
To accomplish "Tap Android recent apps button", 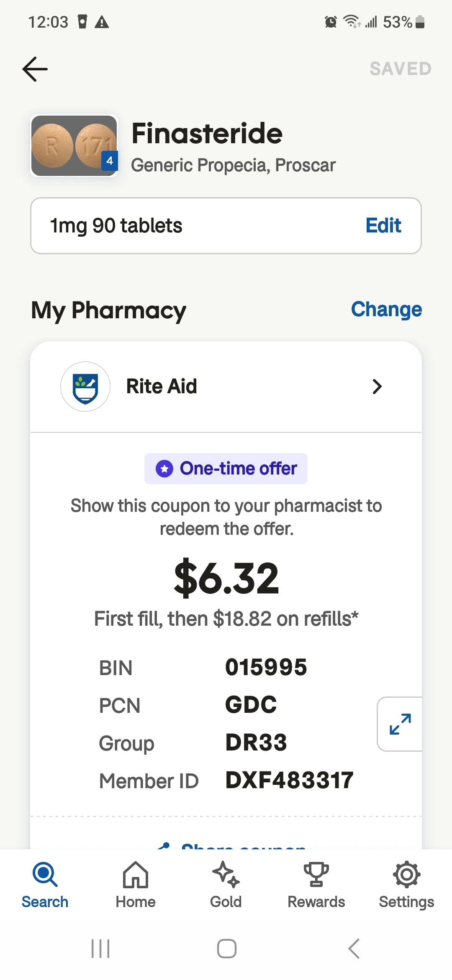I will (x=100, y=949).
